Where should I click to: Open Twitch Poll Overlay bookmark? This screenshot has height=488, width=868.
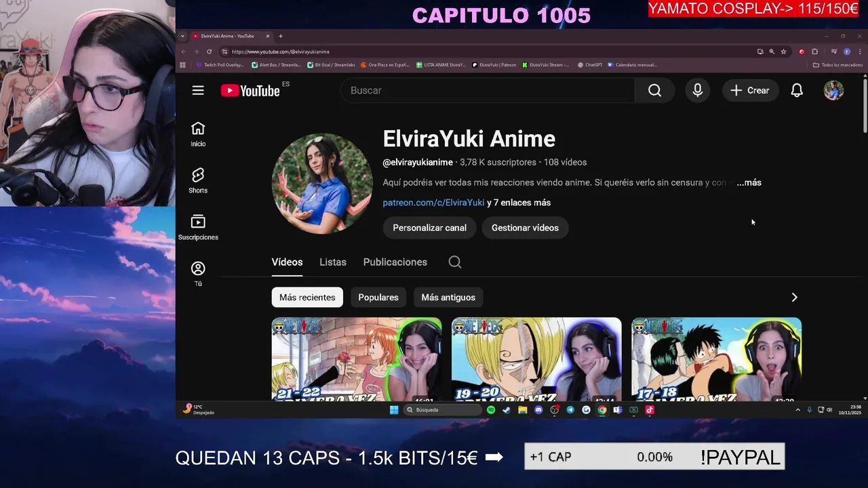(219, 65)
